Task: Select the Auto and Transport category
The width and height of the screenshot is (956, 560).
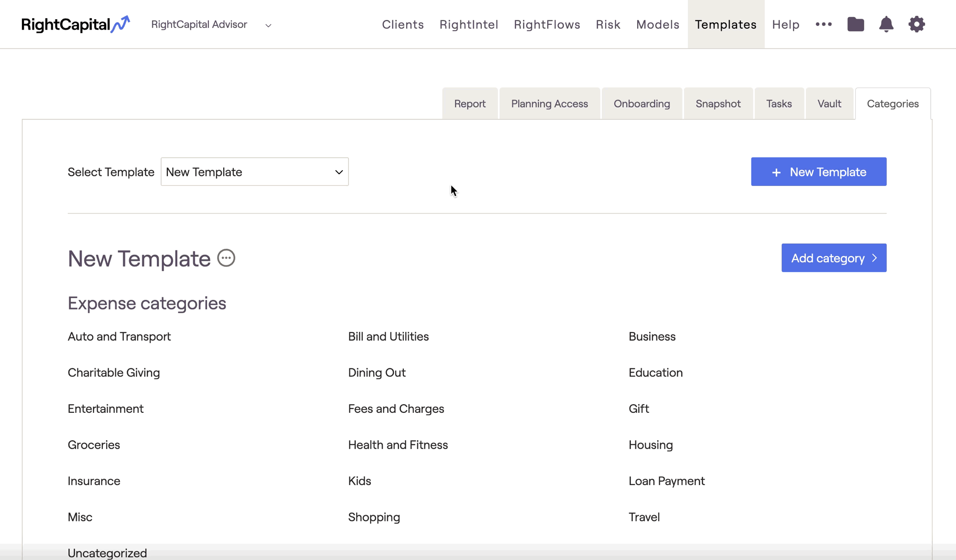Action: pos(119,336)
